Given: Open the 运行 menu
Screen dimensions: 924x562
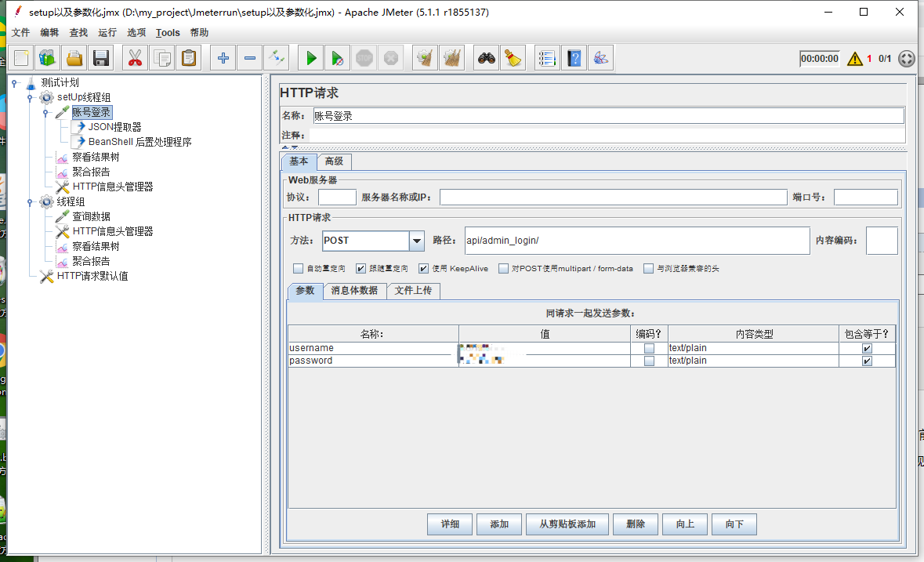Looking at the screenshot, I should click(x=107, y=32).
